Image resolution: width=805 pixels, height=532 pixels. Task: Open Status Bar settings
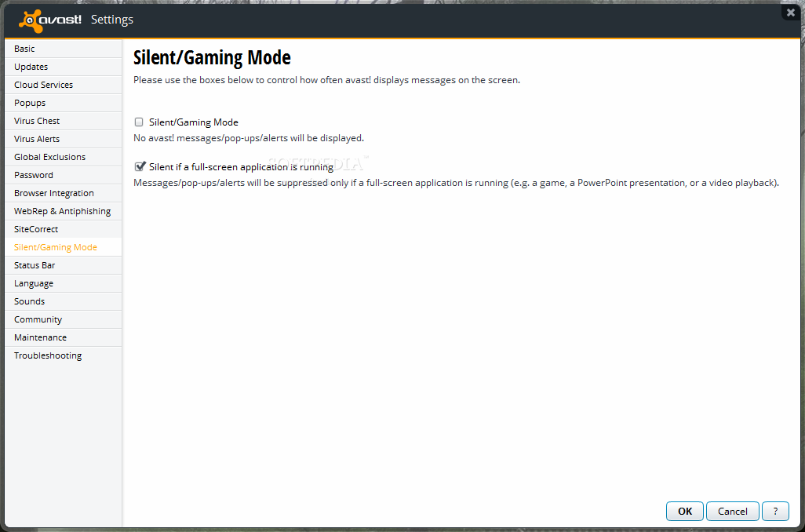pyautogui.click(x=63, y=265)
